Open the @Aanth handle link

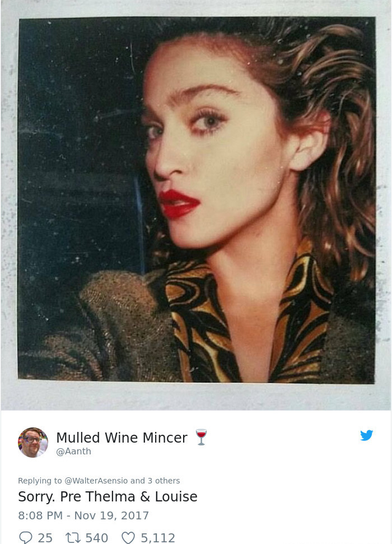pyautogui.click(x=73, y=452)
